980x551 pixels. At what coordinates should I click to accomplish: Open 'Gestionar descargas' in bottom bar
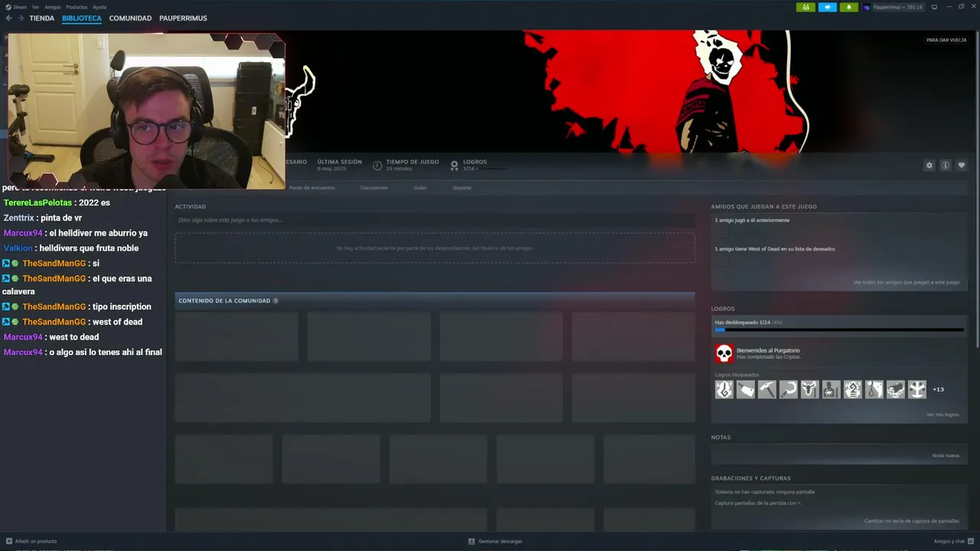click(x=495, y=541)
